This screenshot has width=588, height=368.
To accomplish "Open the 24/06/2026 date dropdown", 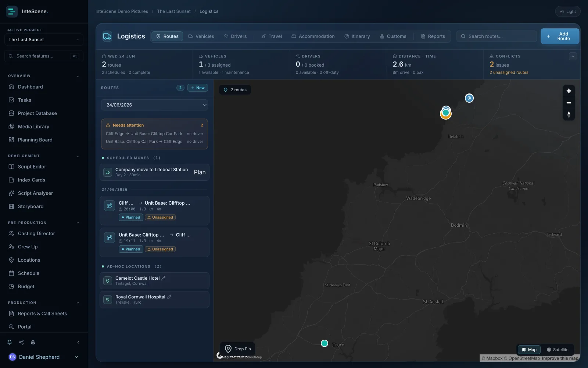I will click(x=154, y=105).
